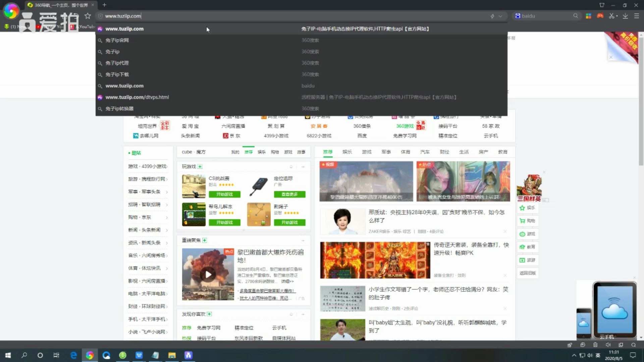The height and width of the screenshot is (362, 644).
Task: Mute the page with status bar speaker icon
Action: coord(608,345)
